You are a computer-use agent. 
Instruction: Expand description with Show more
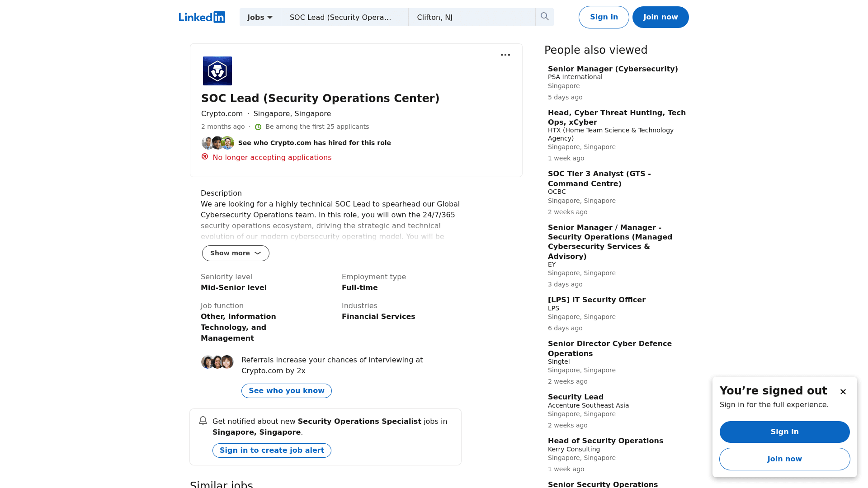[236, 253]
